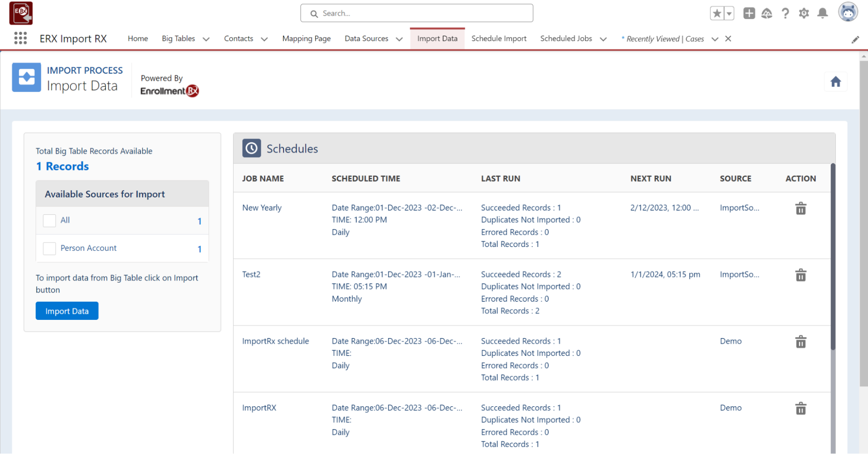Click into the global Search field

pos(416,13)
